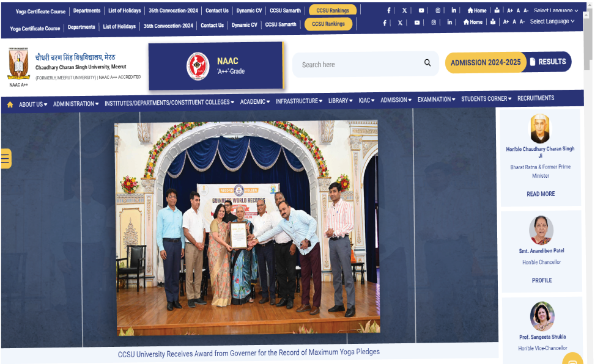603x364 pixels.
Task: Click the search magnifier icon
Action: coord(427,63)
